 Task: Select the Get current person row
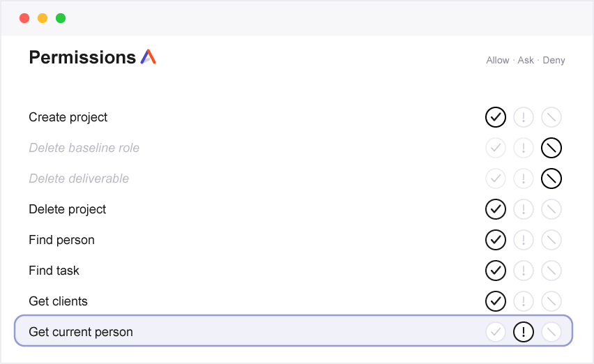point(294,331)
